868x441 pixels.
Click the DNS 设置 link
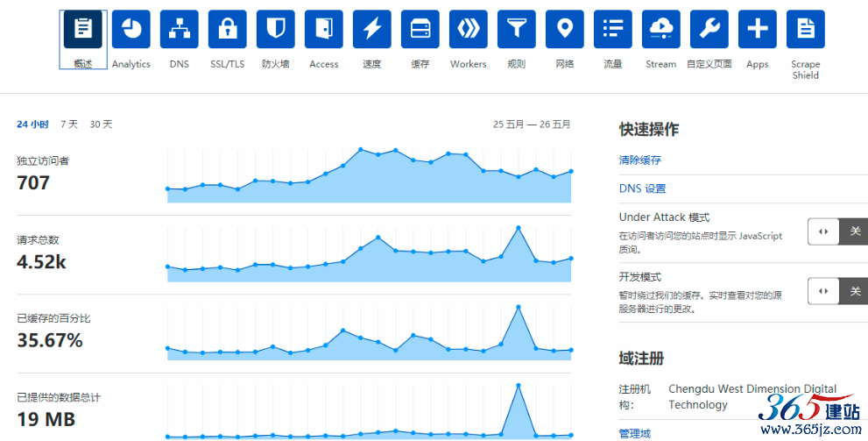tap(642, 188)
